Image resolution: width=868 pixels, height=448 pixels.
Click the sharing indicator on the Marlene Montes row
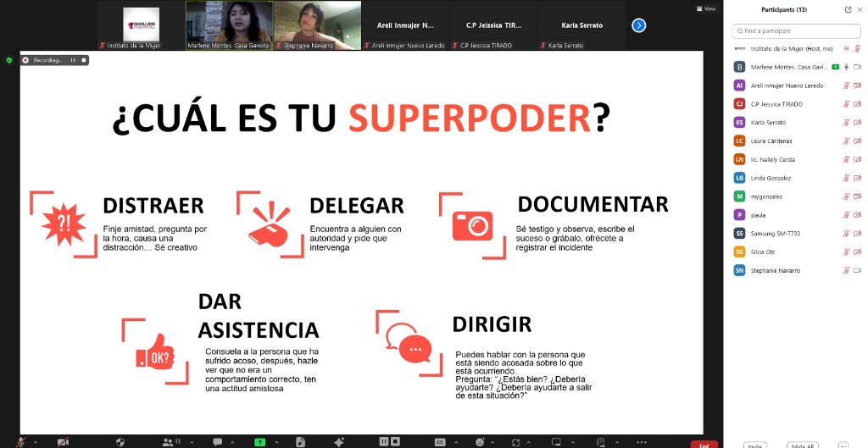pyautogui.click(x=835, y=67)
